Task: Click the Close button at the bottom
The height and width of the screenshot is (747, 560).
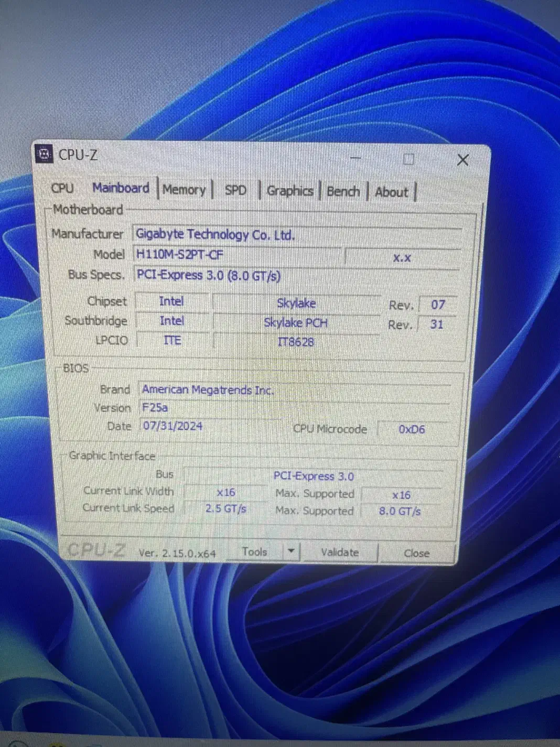Action: pos(416,554)
